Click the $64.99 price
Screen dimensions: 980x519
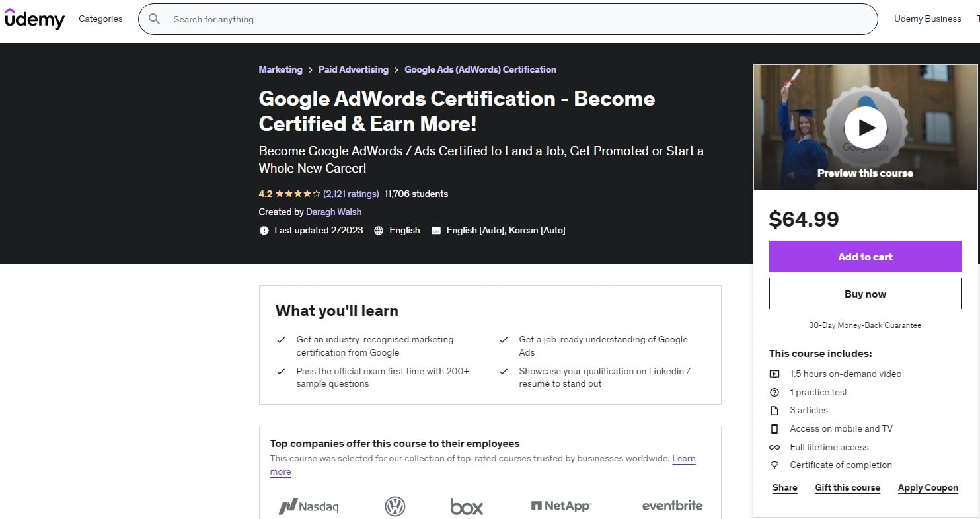[x=804, y=219]
